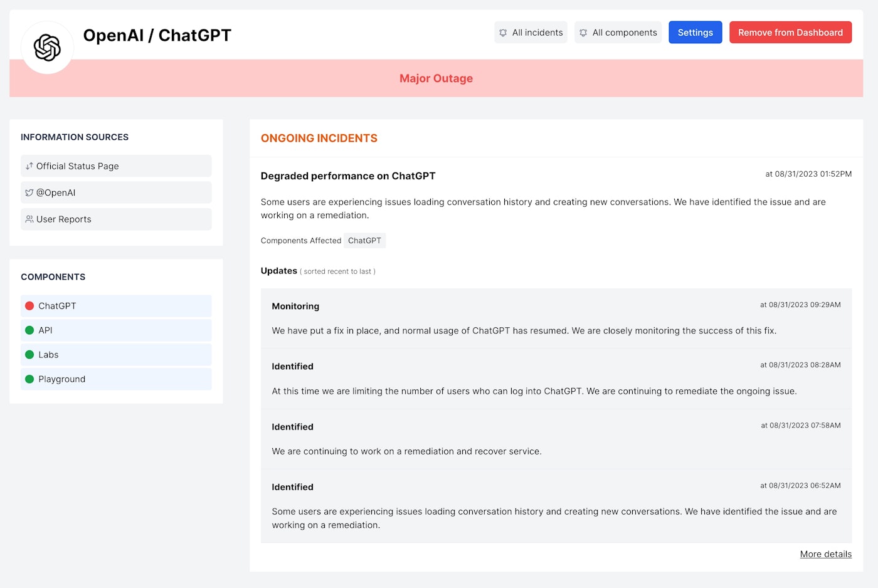Click the arrows icon beside Official Status Page

29,166
